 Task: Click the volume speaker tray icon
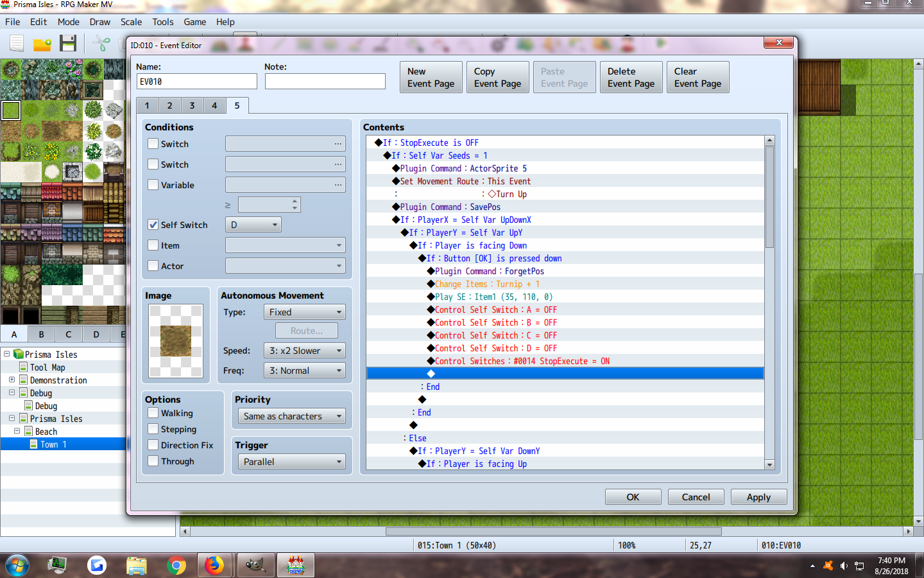pos(844,566)
